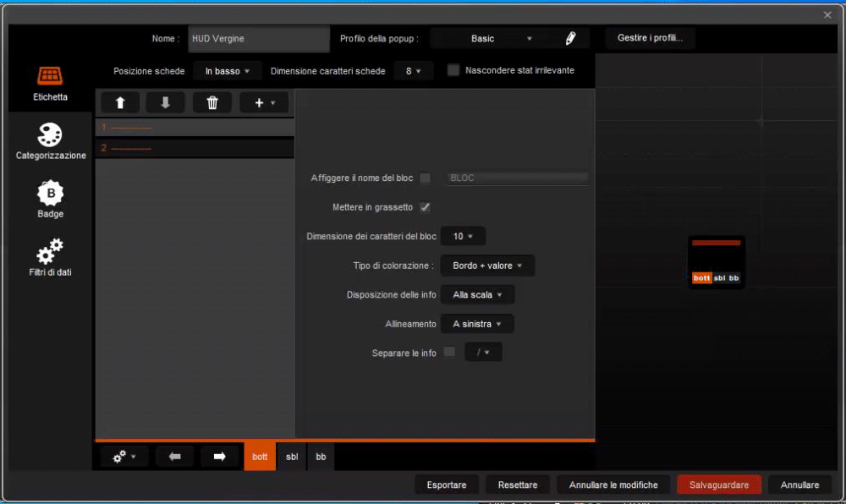Open the Categorizzazione palette section
Image resolution: width=846 pixels, height=504 pixels.
(x=50, y=142)
